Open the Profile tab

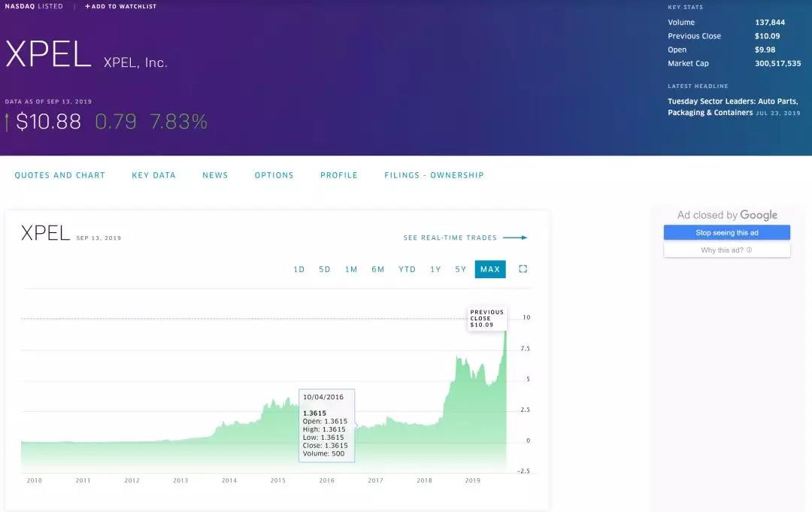tap(338, 175)
